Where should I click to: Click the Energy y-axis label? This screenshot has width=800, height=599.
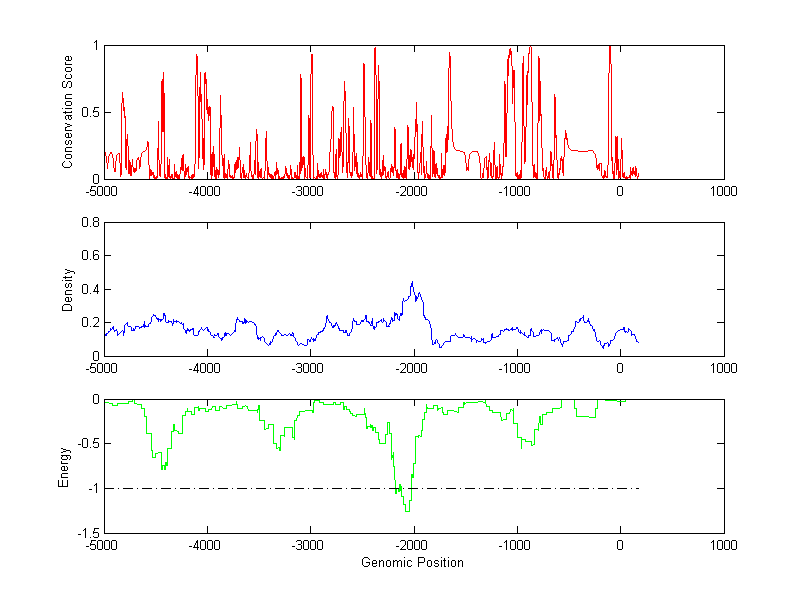coord(64,466)
